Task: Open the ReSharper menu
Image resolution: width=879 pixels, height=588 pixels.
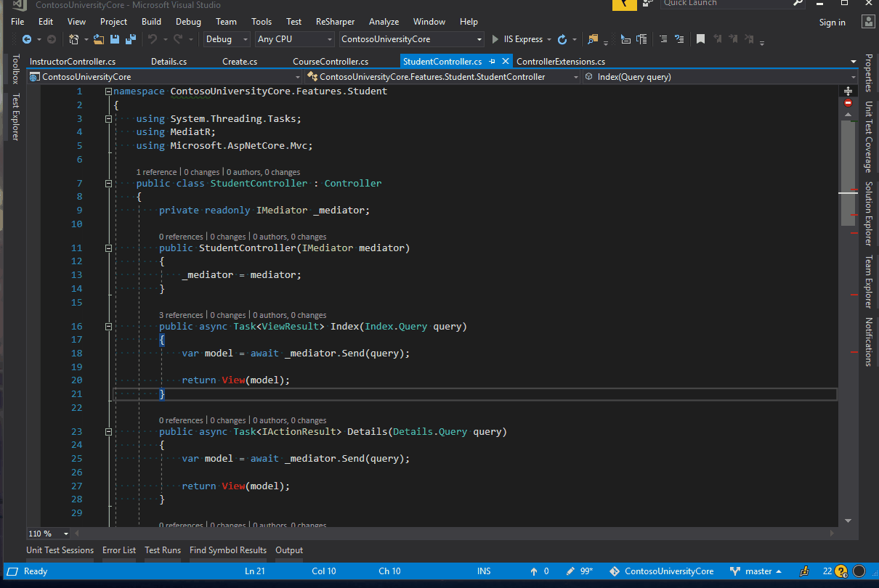Action: tap(335, 22)
